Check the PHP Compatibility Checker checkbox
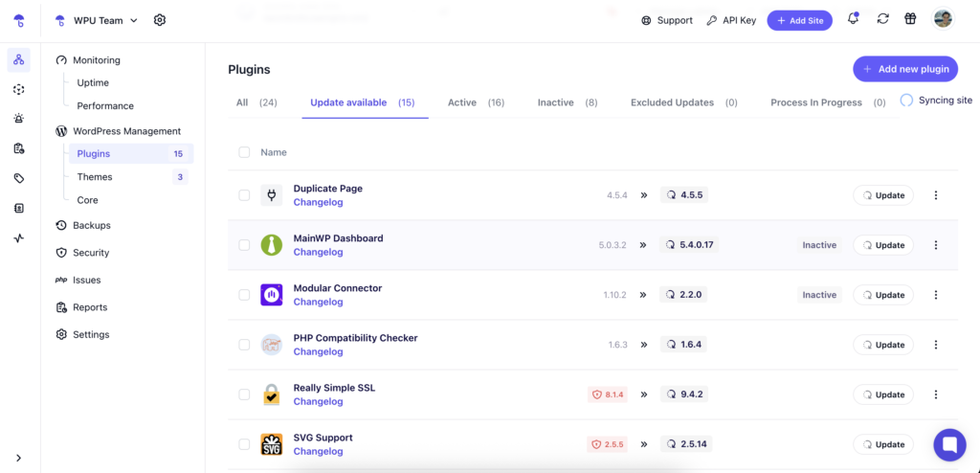 244,345
